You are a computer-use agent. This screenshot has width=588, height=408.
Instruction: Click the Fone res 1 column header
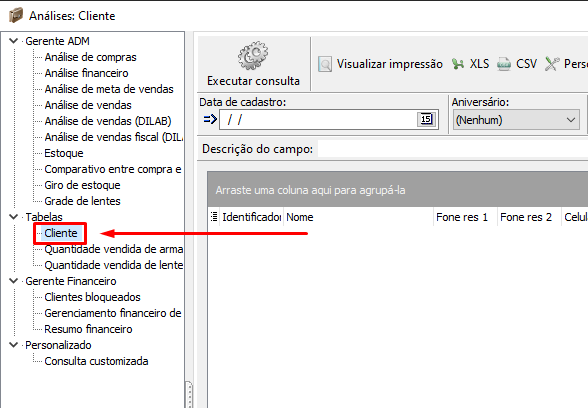pyautogui.click(x=465, y=217)
